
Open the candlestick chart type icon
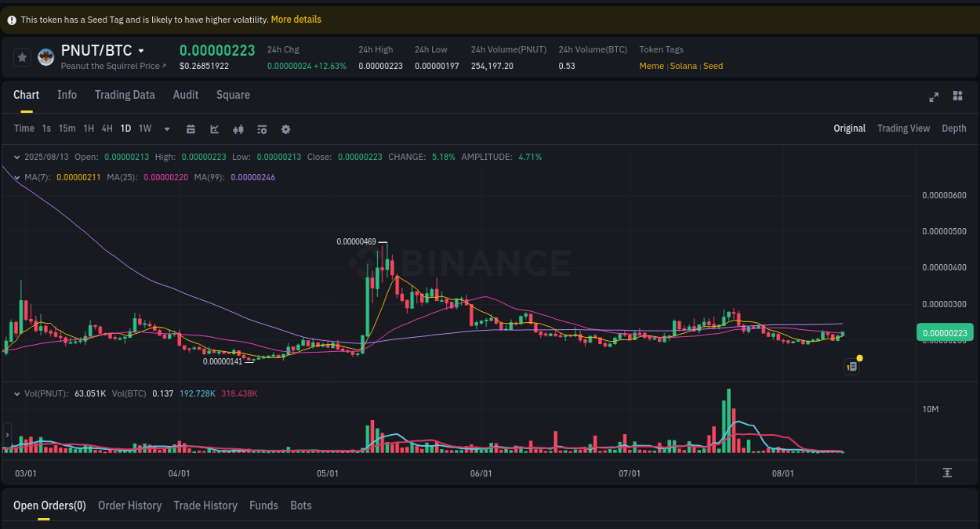[238, 129]
